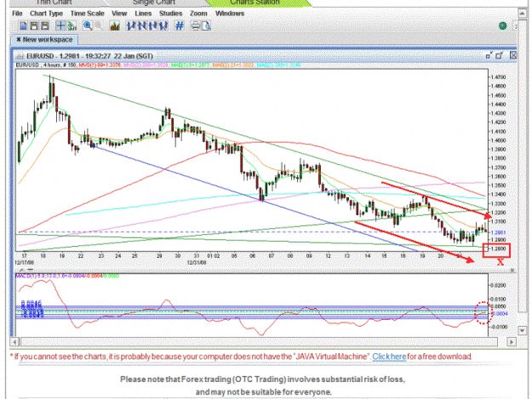
Task: Click the green chart tool beside the crosshair
Action: click(72, 26)
